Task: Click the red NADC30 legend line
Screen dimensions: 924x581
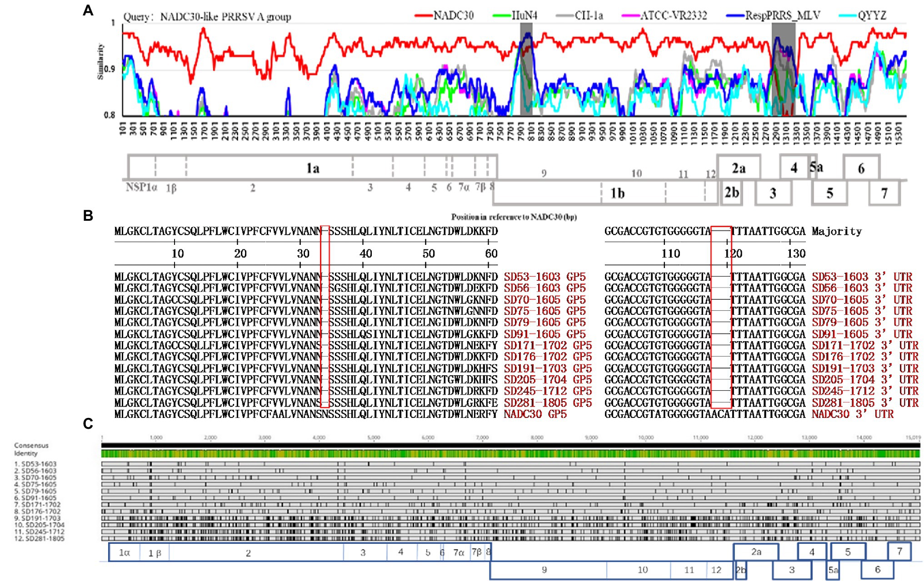Action: [424, 16]
